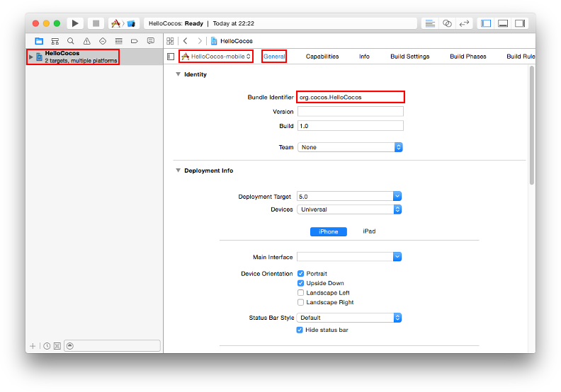Filter files with source control status
The width and height of the screenshot is (561, 392).
point(57,346)
